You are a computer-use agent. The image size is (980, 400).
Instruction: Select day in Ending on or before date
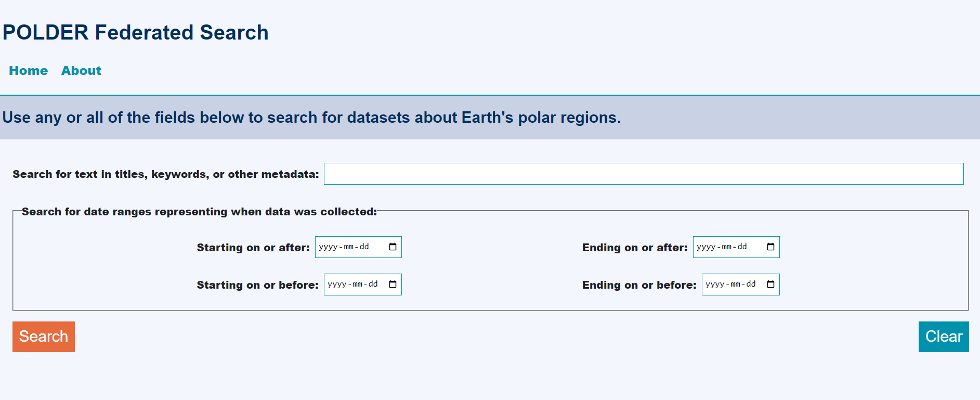pyautogui.click(x=751, y=285)
